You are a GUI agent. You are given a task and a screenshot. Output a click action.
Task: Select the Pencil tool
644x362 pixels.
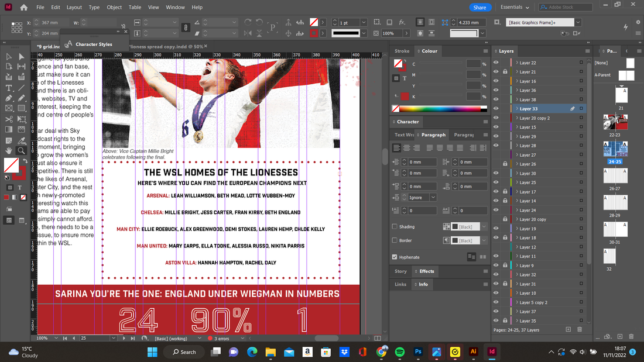(x=21, y=98)
